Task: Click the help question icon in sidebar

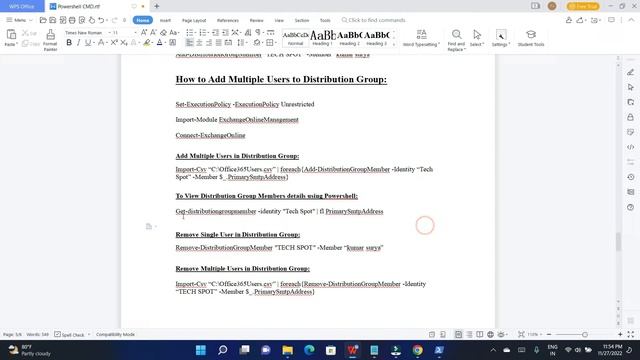Action: [631, 207]
